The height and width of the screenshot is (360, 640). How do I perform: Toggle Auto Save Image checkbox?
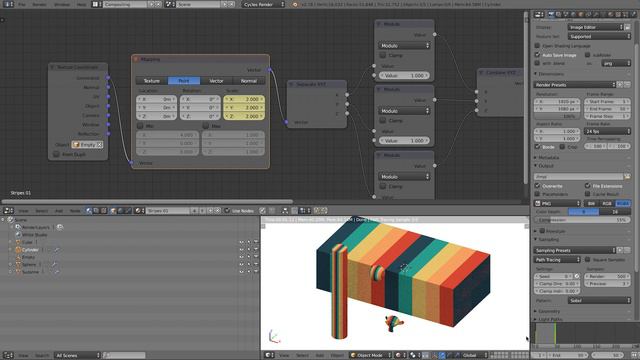pos(537,55)
